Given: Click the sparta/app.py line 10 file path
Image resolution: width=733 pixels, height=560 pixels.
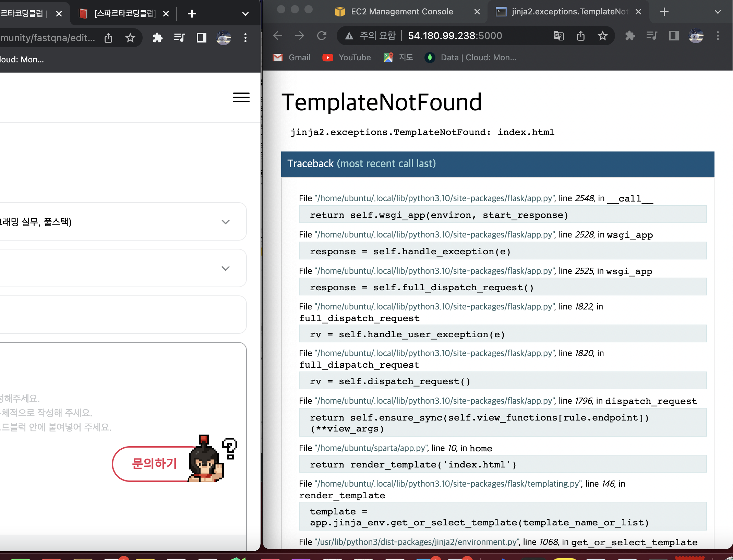Looking at the screenshot, I should point(372,448).
